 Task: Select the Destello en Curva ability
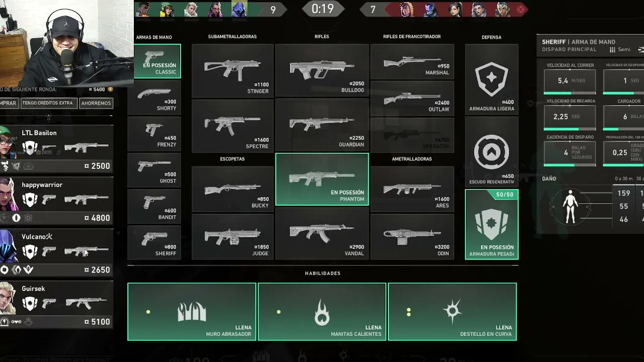tap(452, 312)
